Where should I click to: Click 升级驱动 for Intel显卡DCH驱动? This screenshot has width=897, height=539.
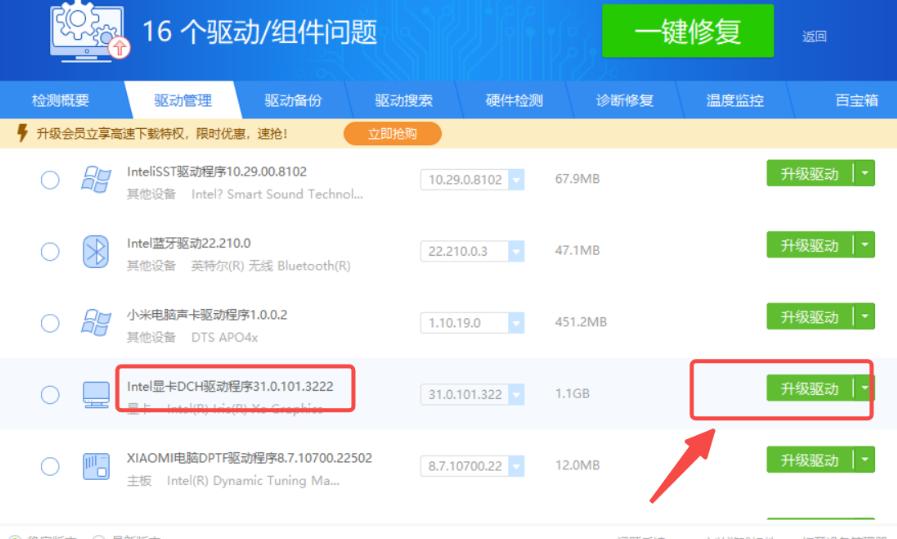(x=809, y=389)
